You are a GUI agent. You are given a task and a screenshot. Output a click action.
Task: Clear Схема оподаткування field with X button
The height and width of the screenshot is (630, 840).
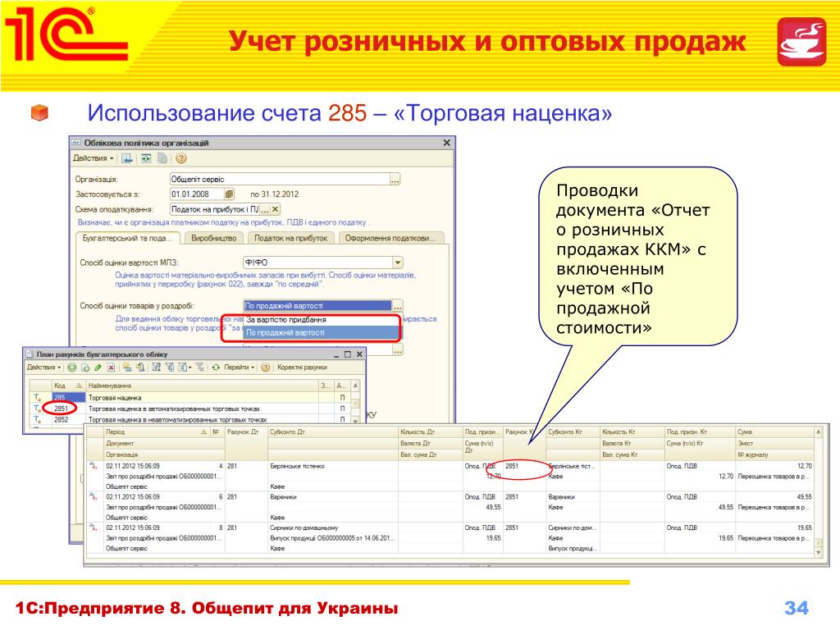276,209
